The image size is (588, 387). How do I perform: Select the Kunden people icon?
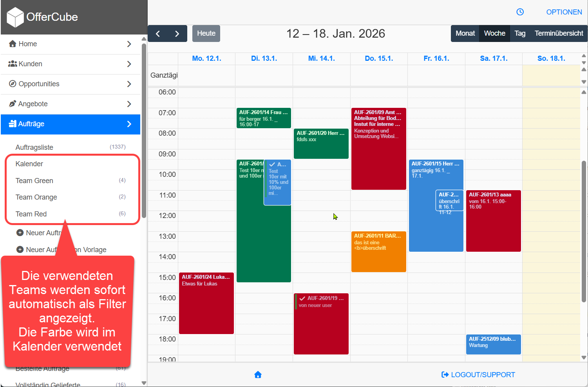pyautogui.click(x=12, y=64)
